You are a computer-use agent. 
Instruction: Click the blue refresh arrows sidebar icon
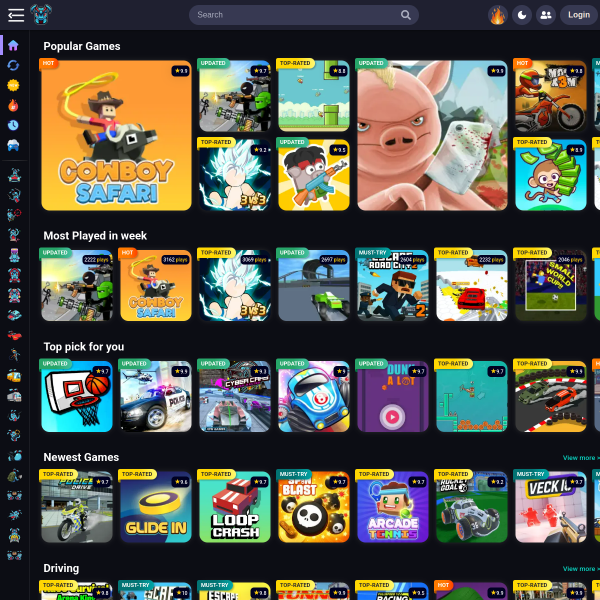pos(13,65)
